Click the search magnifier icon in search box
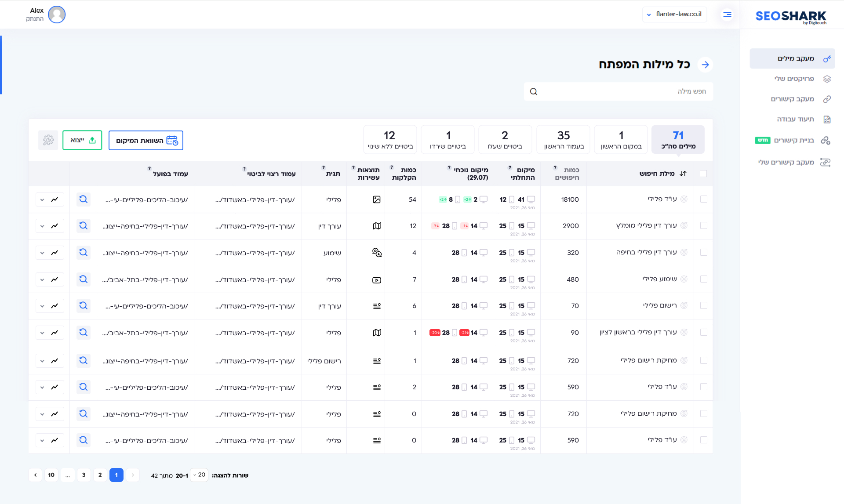Viewport: 844px width, 504px height. point(534,91)
